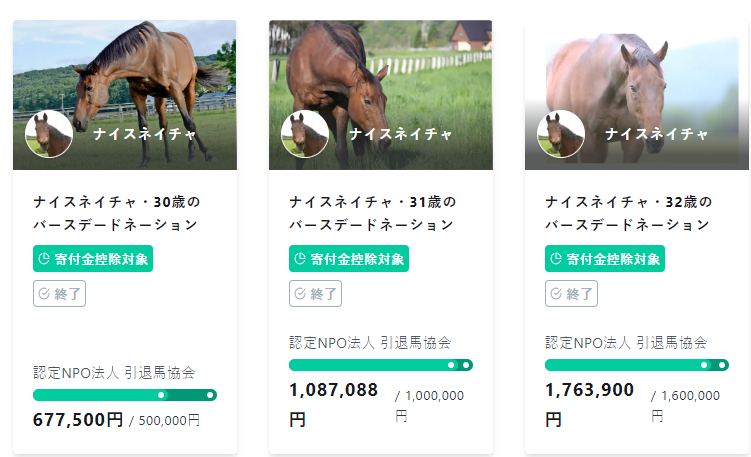Click the clock icon in 30歳 card's 寄付金控除対象 badge
Viewport: 751px width, 457px height.
pyautogui.click(x=44, y=259)
